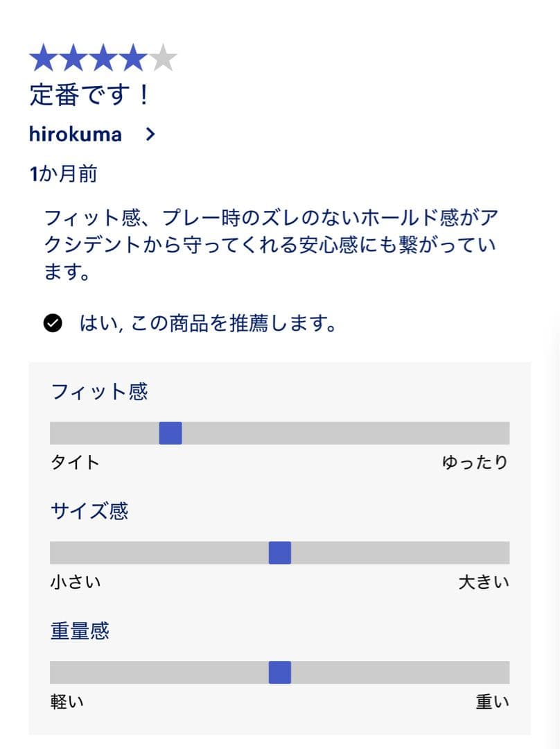
Task: Click the fifth gray rating star
Action: point(163,58)
